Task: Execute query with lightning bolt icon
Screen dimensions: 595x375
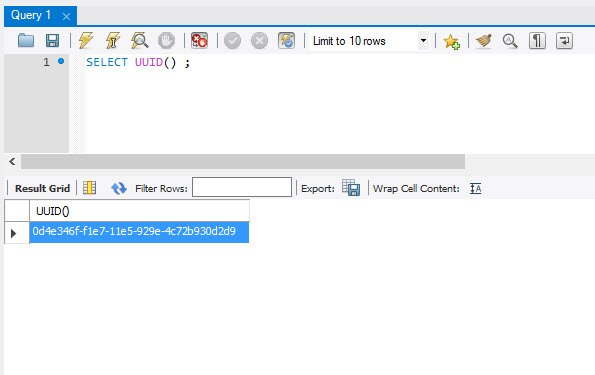Action: pos(86,41)
